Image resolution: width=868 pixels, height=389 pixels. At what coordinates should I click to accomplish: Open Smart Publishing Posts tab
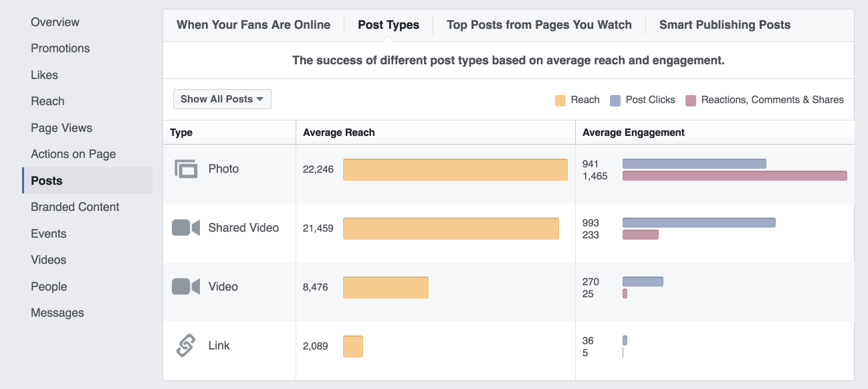pyautogui.click(x=725, y=25)
